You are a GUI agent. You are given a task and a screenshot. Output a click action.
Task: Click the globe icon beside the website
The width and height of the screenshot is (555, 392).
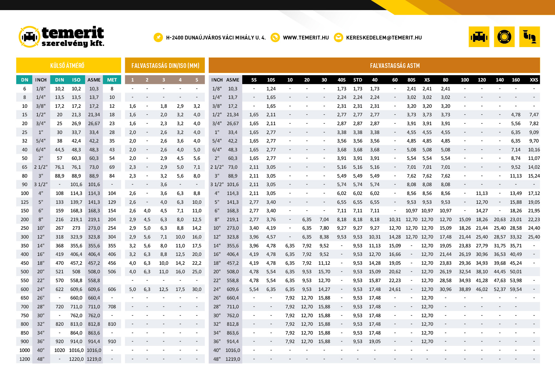pyautogui.click(x=275, y=37)
